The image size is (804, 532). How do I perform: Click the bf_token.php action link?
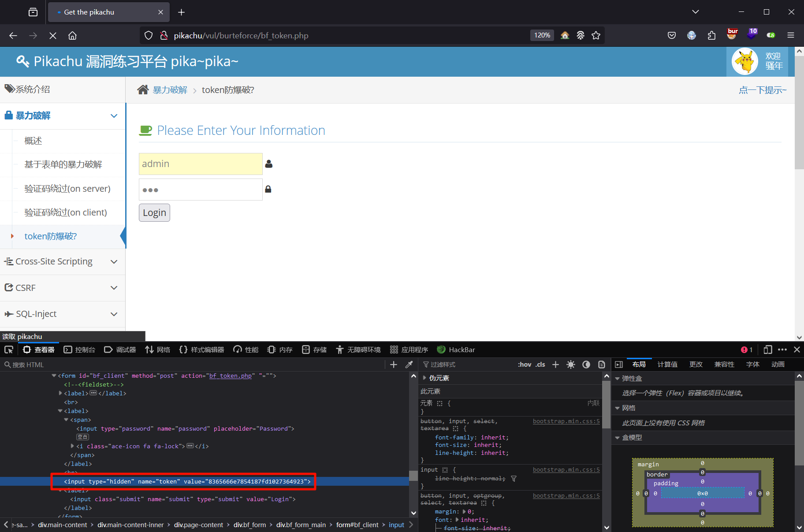pos(230,376)
